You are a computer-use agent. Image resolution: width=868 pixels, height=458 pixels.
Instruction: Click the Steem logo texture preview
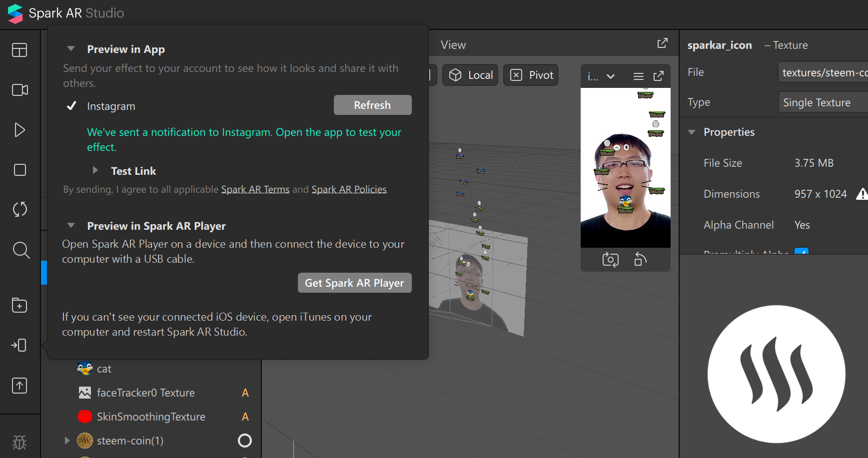(776, 374)
